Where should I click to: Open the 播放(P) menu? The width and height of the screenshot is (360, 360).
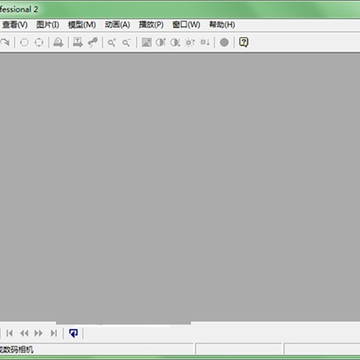[x=151, y=25]
